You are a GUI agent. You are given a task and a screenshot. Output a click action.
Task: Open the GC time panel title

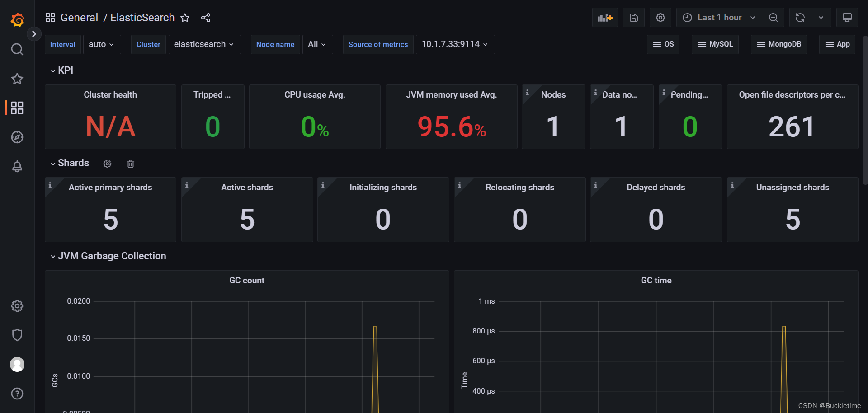pyautogui.click(x=656, y=280)
